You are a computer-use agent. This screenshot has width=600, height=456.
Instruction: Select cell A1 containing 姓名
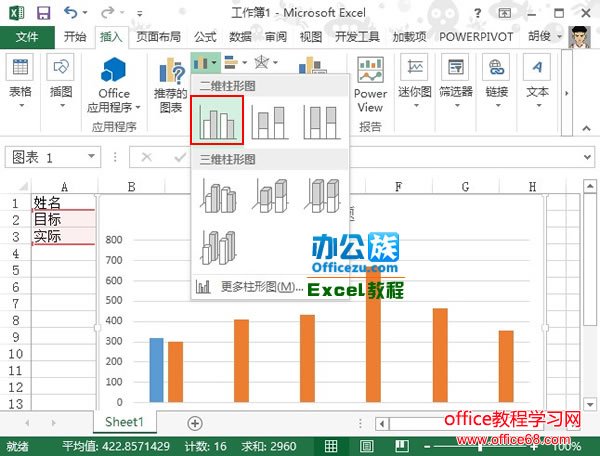click(x=64, y=203)
